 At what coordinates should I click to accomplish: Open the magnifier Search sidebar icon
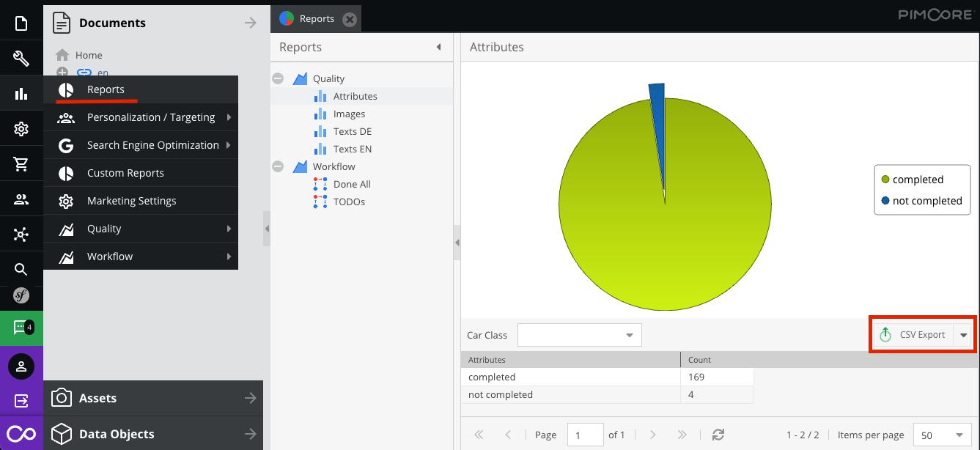coord(21,269)
